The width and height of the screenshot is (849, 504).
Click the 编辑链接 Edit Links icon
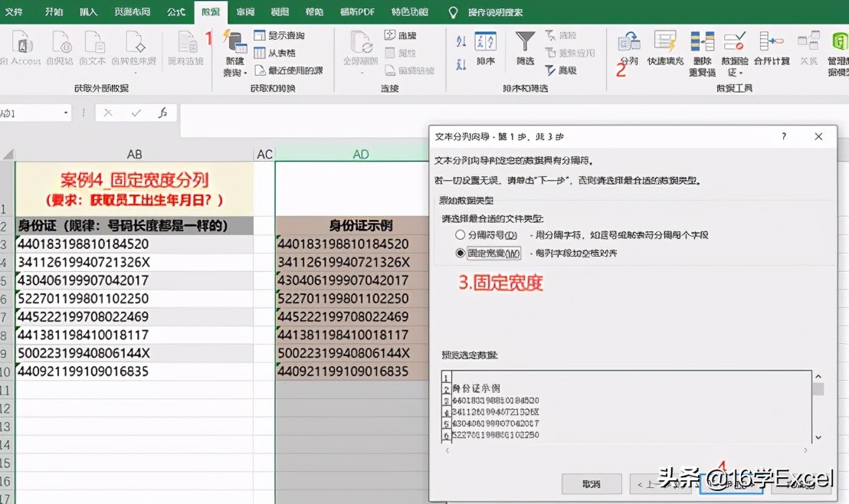tap(390, 70)
